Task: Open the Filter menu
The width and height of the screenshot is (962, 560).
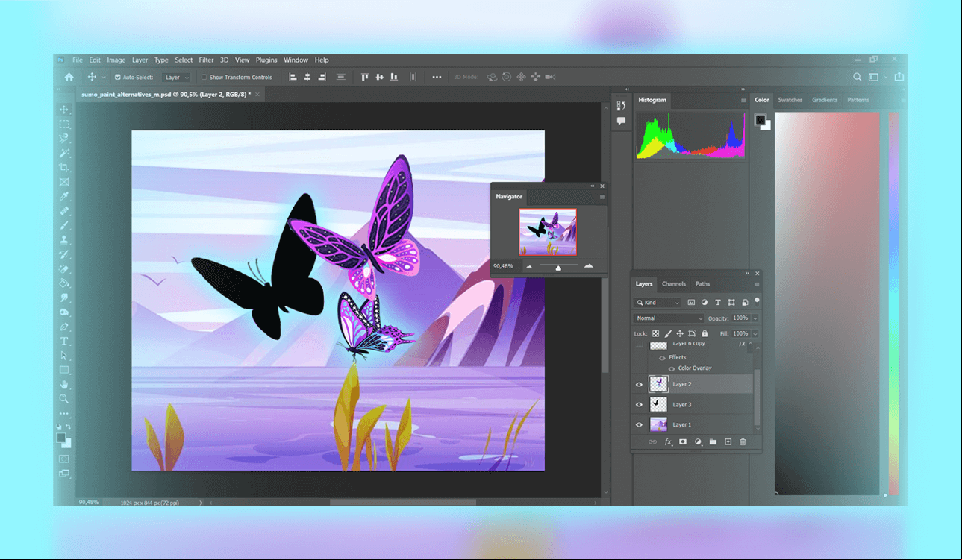Action: click(x=206, y=60)
